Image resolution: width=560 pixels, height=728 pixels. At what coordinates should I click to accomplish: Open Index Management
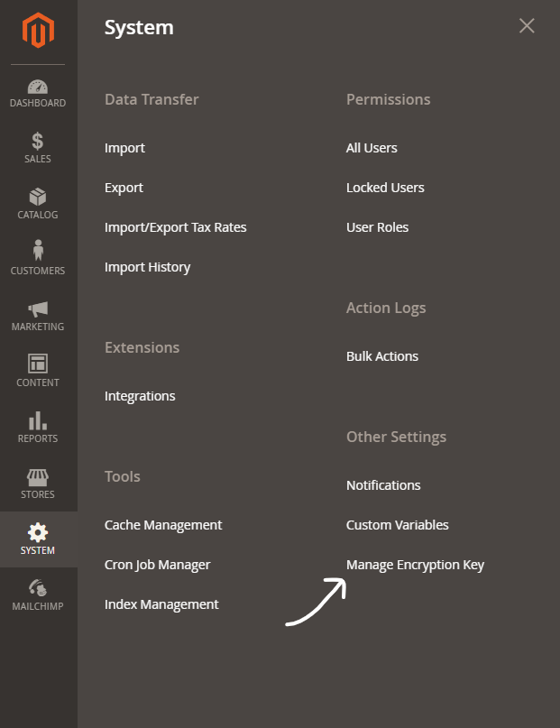point(161,604)
